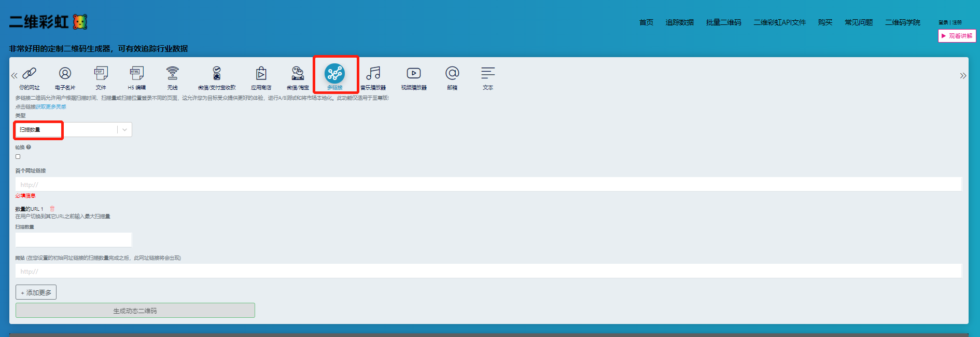The height and width of the screenshot is (337, 980).
Task: Pick the 无线 WiFi QR type
Action: [x=173, y=73]
